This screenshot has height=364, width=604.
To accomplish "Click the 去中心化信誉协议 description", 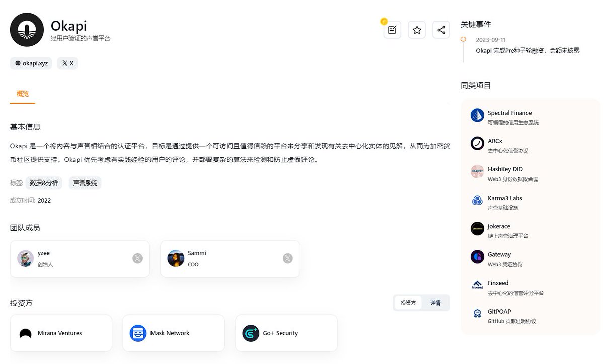I will click(508, 151).
